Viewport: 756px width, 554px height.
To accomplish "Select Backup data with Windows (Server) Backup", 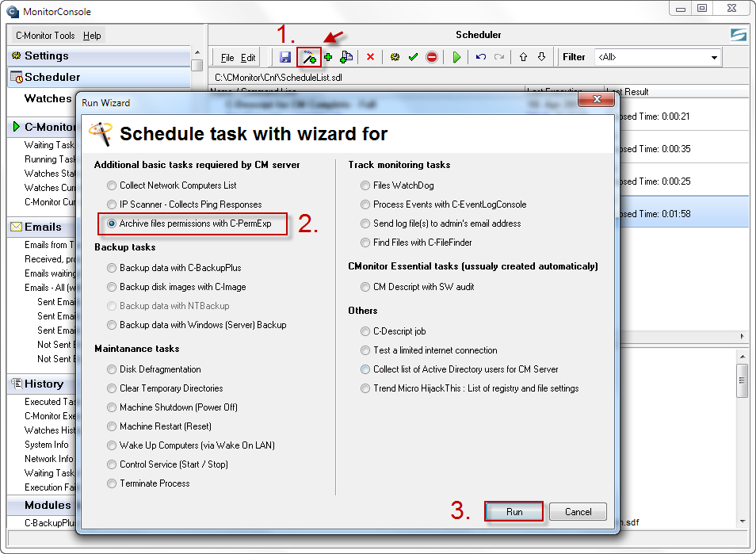I will [197, 325].
